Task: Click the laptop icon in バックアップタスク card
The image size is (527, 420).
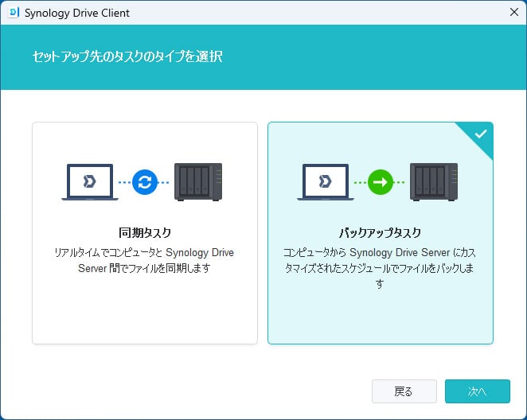Action: (x=325, y=182)
